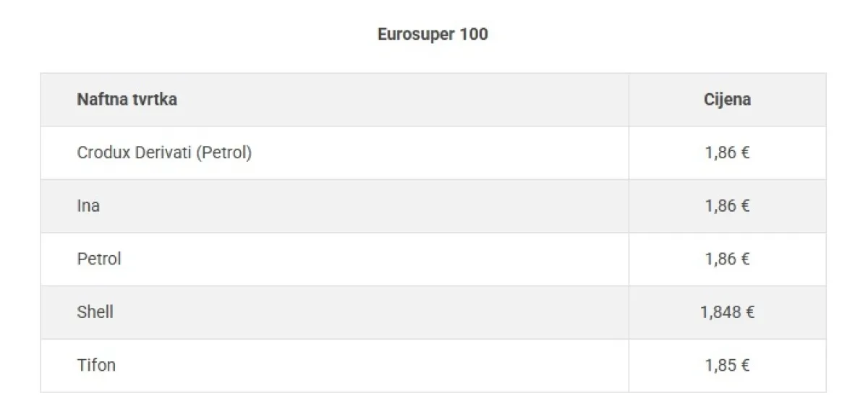Select the Naftna tvrtka column header

pos(127,99)
